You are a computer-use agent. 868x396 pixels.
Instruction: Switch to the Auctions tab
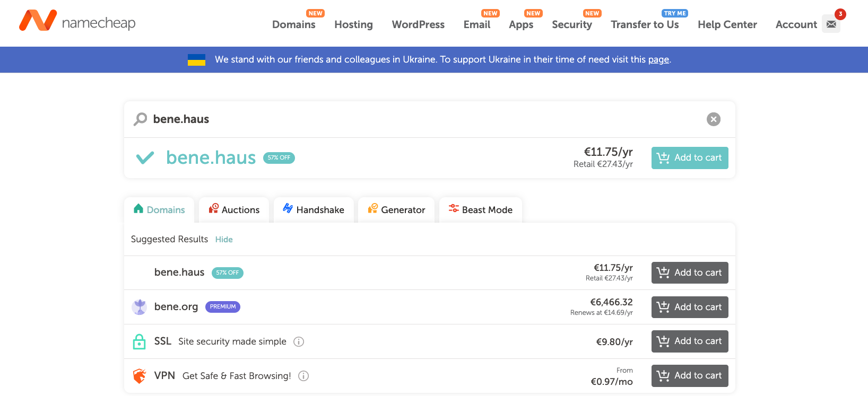(x=234, y=210)
